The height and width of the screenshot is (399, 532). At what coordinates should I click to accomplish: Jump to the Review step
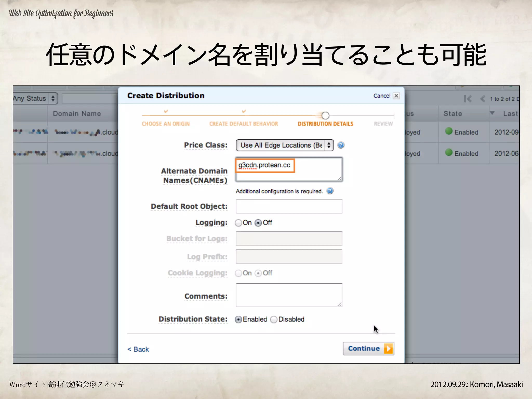[x=383, y=124]
